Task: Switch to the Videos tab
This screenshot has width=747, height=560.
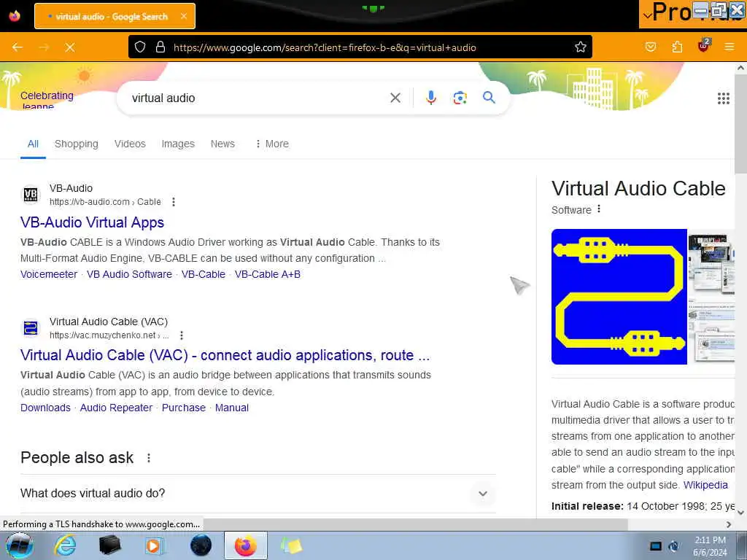Action: 130,144
